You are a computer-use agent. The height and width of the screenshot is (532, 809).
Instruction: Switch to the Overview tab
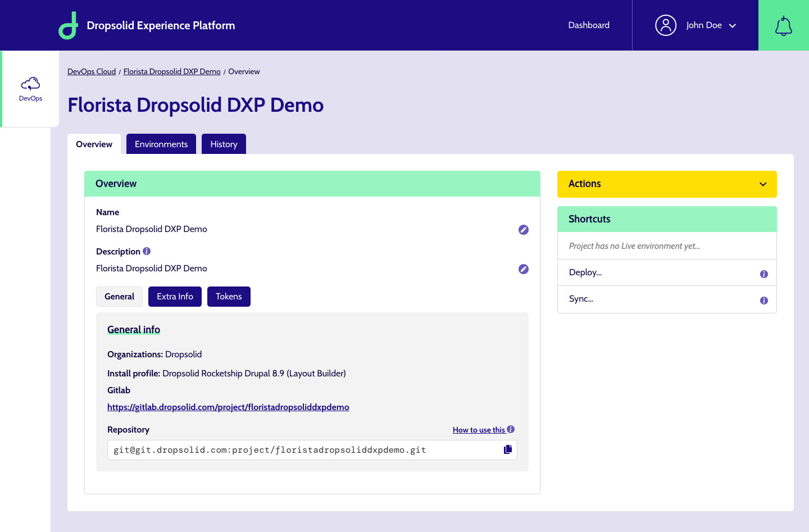(94, 144)
